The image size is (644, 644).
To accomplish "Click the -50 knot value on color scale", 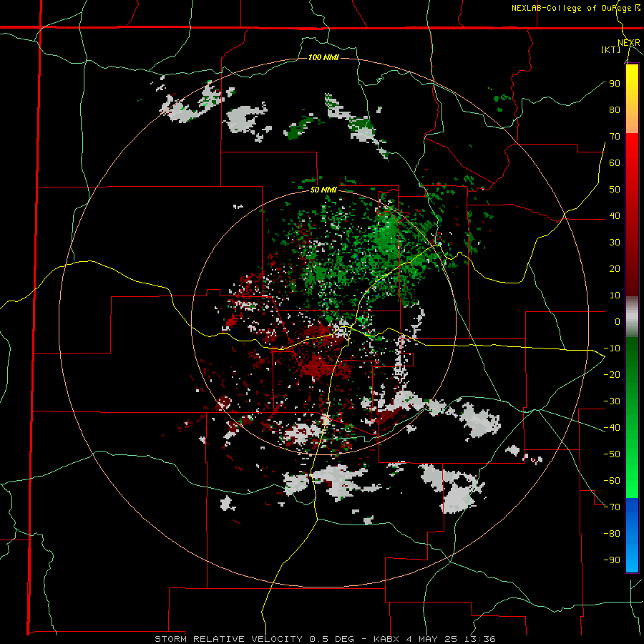I will tap(612, 454).
